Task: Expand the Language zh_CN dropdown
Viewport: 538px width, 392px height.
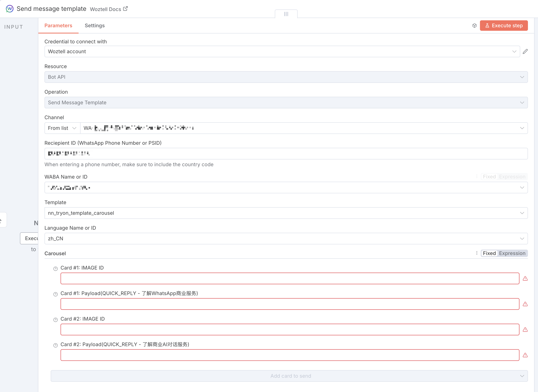Action: pyautogui.click(x=286, y=239)
